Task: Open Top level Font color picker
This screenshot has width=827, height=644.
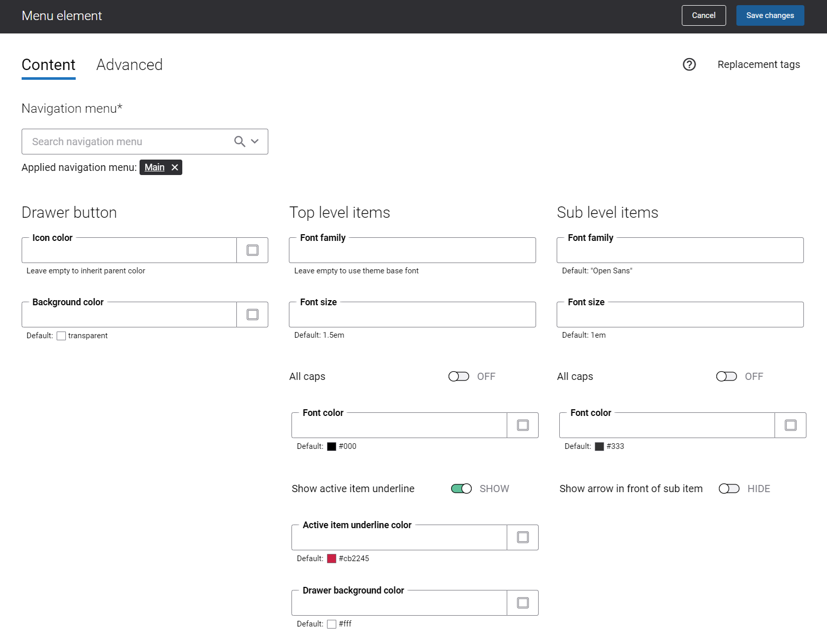Action: point(523,425)
